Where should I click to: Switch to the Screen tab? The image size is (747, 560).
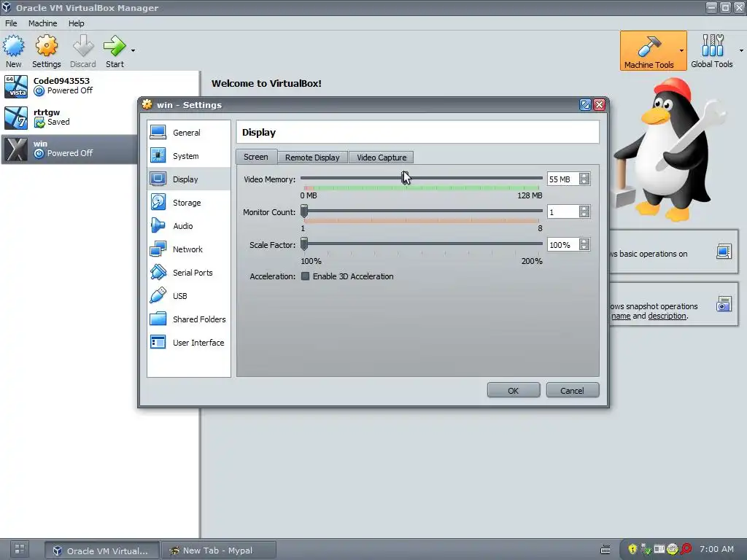pyautogui.click(x=256, y=157)
